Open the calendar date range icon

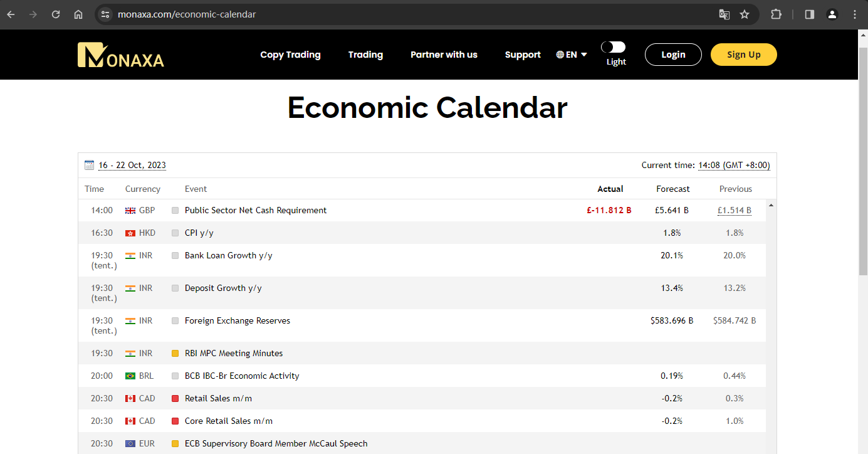click(x=89, y=165)
